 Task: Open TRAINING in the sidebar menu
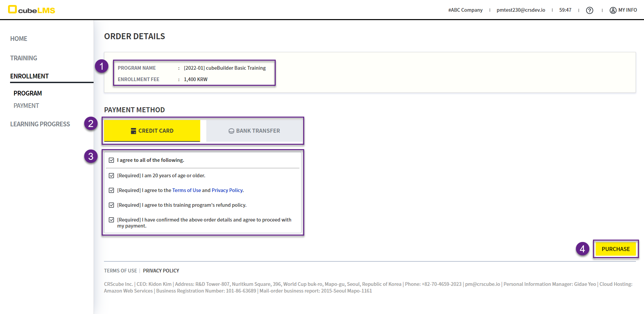[24, 58]
